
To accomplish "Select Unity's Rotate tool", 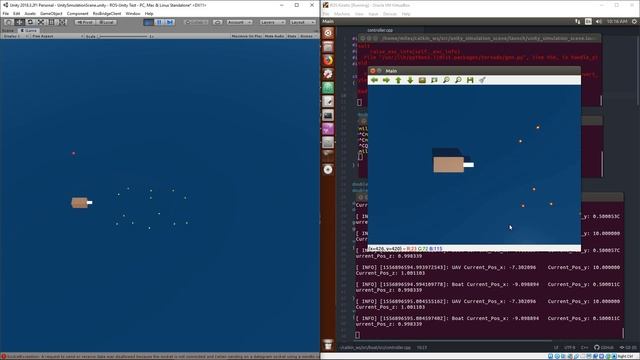I will point(30,22).
